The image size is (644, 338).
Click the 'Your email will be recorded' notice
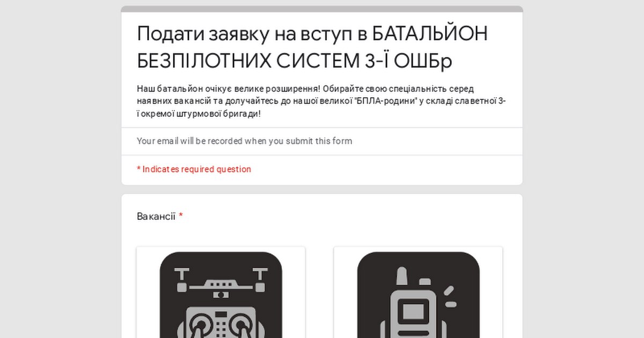(x=244, y=141)
